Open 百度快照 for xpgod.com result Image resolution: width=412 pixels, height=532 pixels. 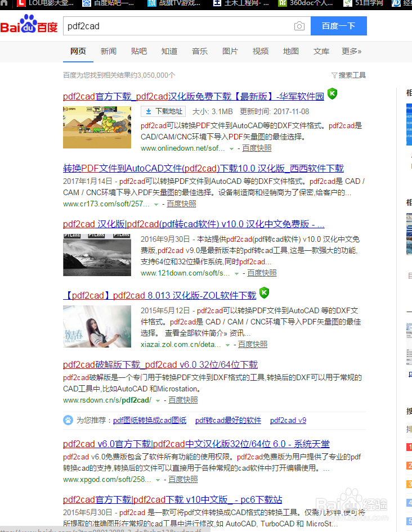point(183,480)
